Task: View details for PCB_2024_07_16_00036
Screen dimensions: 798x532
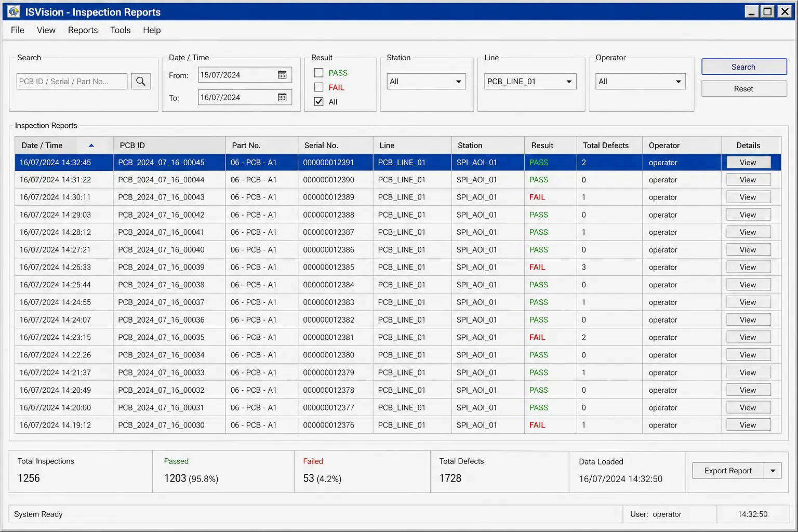Action: pyautogui.click(x=748, y=320)
